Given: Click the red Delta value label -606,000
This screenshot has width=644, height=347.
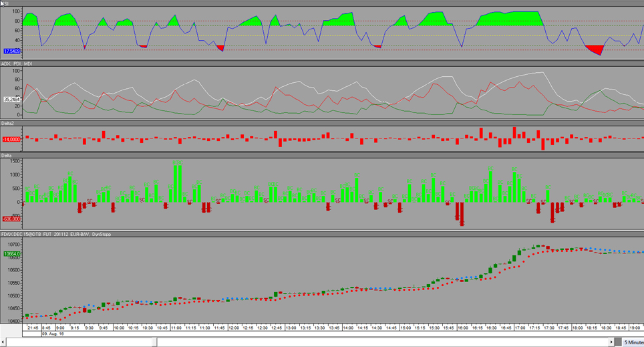Looking at the screenshot, I should pos(11,219).
